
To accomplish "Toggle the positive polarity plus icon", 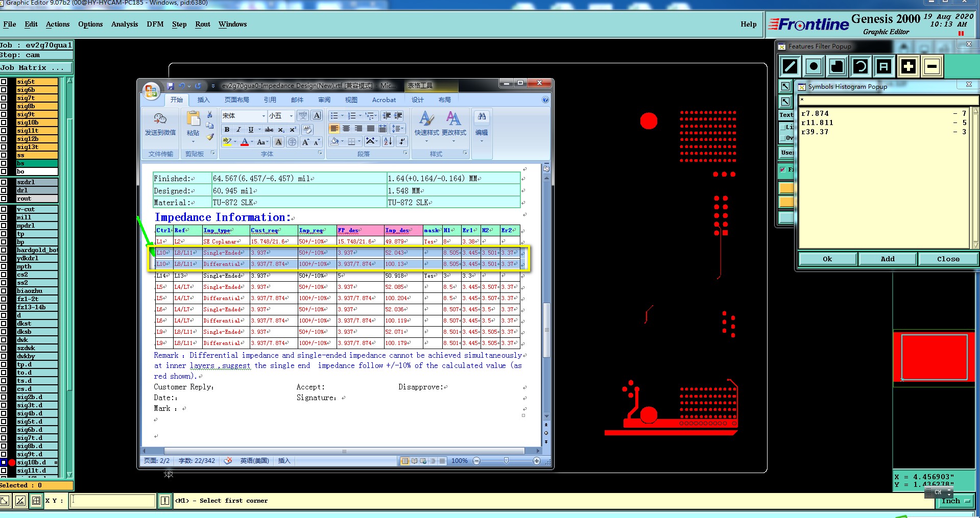I will tap(908, 66).
